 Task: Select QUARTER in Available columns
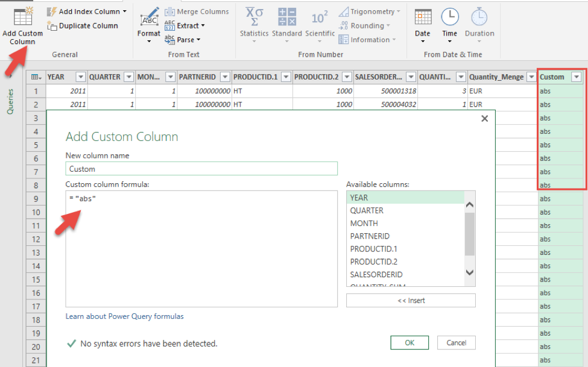[405, 211]
